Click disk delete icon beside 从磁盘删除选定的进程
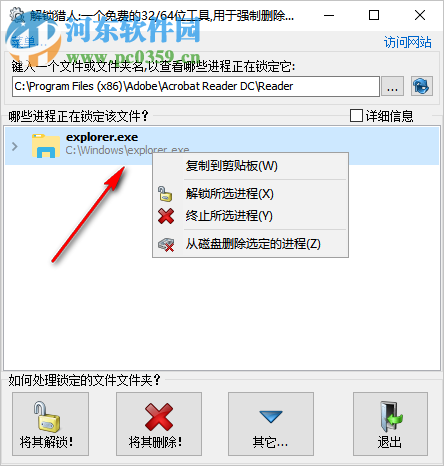This screenshot has width=444, height=466. [x=166, y=244]
